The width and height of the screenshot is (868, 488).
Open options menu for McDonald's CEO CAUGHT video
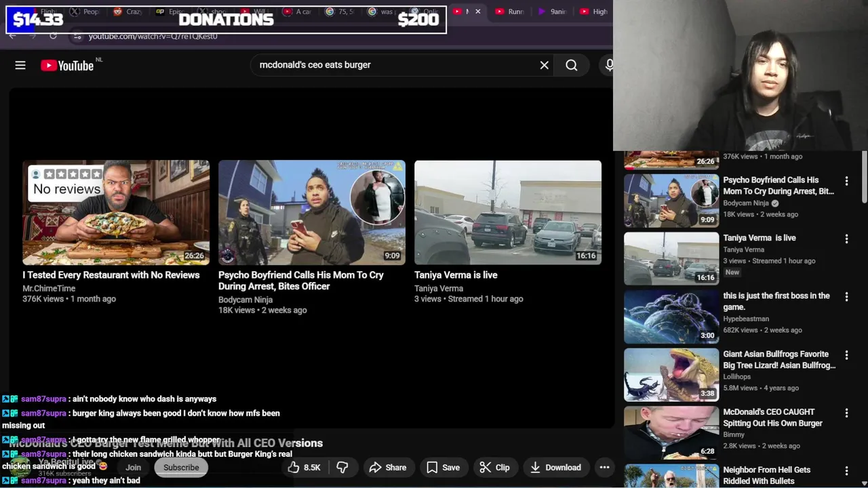point(846,413)
